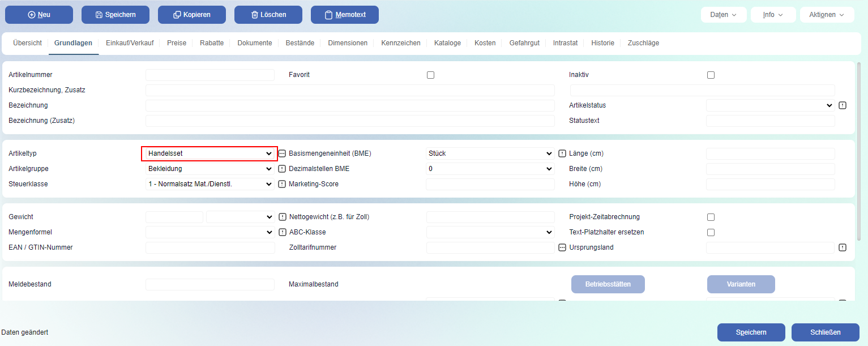The image size is (868, 346).
Task: Open the Zolltarifnummer ellipsis lookup icon
Action: pyautogui.click(x=562, y=247)
